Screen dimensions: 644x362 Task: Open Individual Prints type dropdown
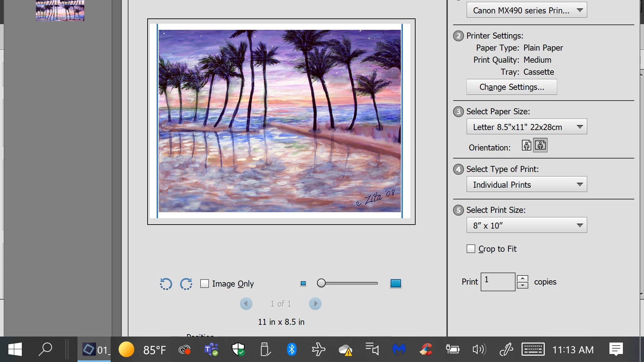coord(527,184)
